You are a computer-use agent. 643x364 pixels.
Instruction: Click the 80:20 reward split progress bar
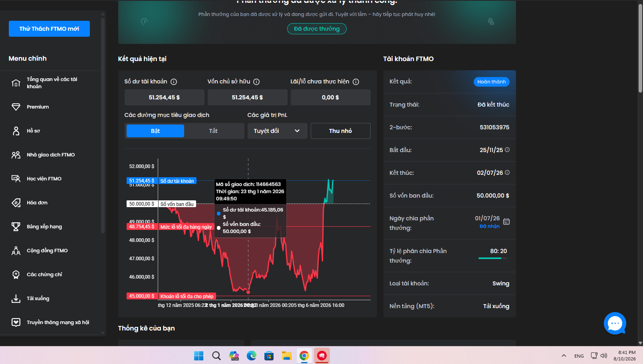(x=493, y=258)
